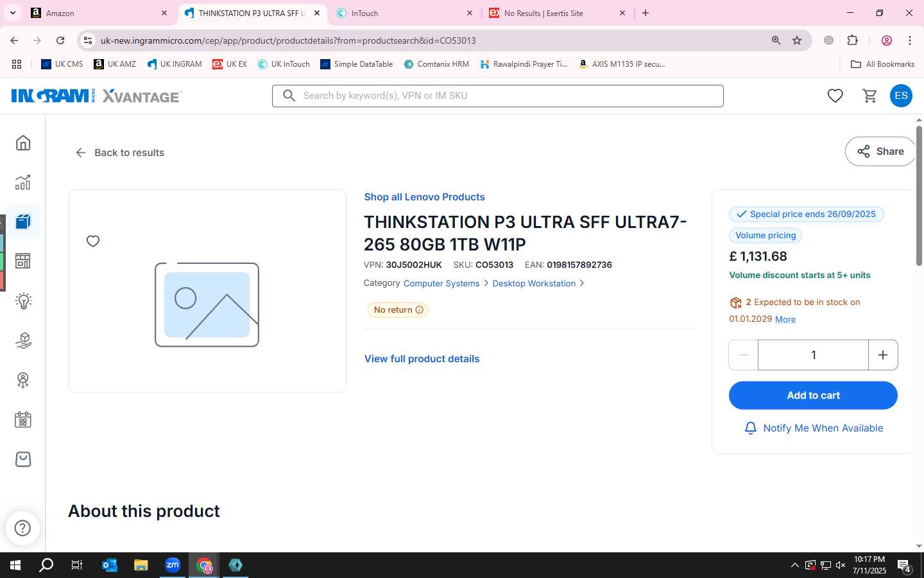Open the analytics chart sidebar icon
924x578 pixels.
pos(23,182)
